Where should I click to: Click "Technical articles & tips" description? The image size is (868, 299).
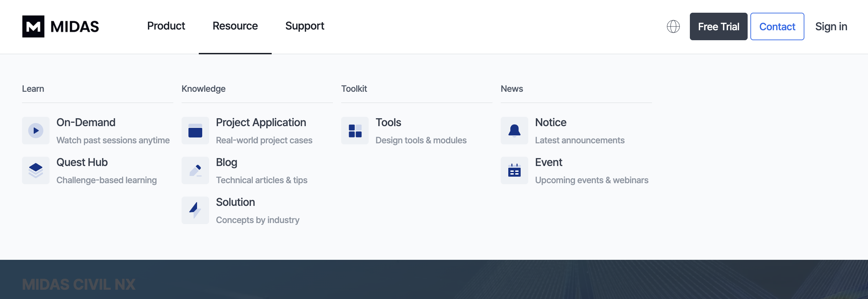coord(262,180)
